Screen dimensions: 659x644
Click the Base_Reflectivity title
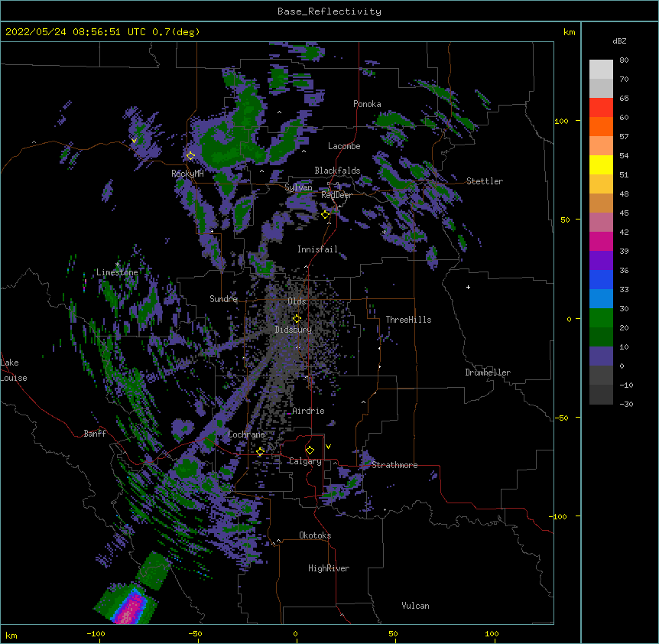(329, 11)
